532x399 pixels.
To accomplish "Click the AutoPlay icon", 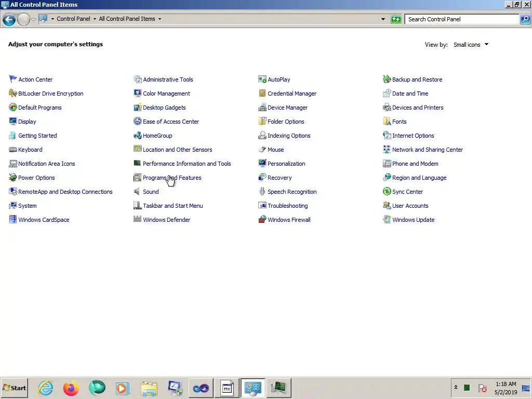I will point(262,79).
